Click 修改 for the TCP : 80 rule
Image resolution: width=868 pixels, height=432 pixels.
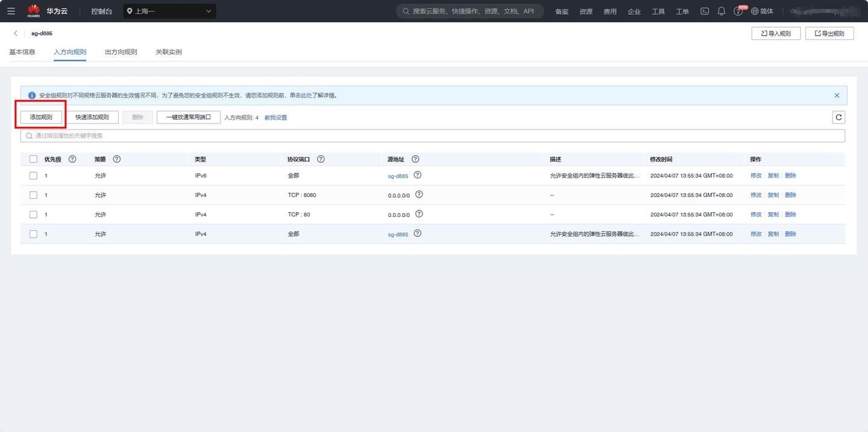tap(756, 214)
